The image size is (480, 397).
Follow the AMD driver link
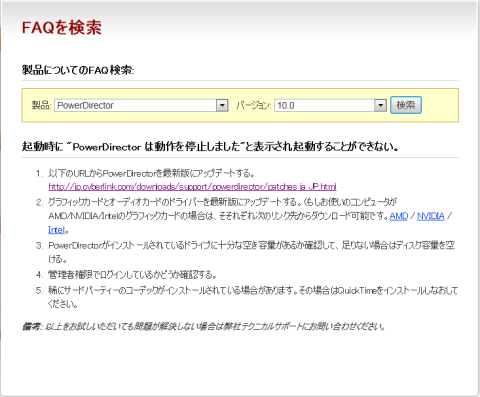pyautogui.click(x=399, y=216)
